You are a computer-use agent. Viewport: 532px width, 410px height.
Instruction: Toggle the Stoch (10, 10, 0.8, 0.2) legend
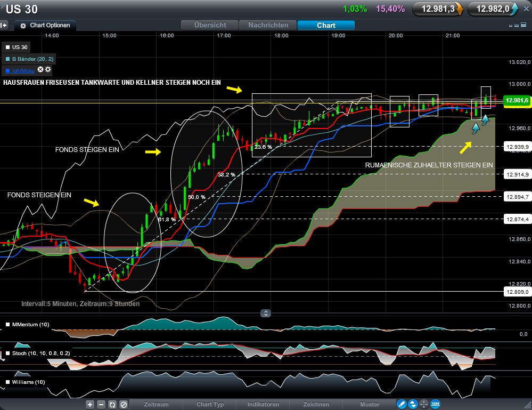click(x=37, y=353)
